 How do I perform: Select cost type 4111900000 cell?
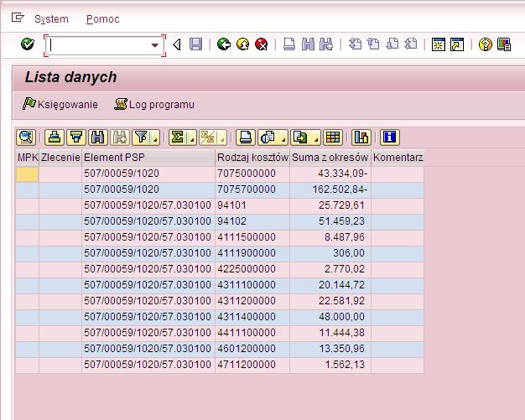tap(252, 253)
